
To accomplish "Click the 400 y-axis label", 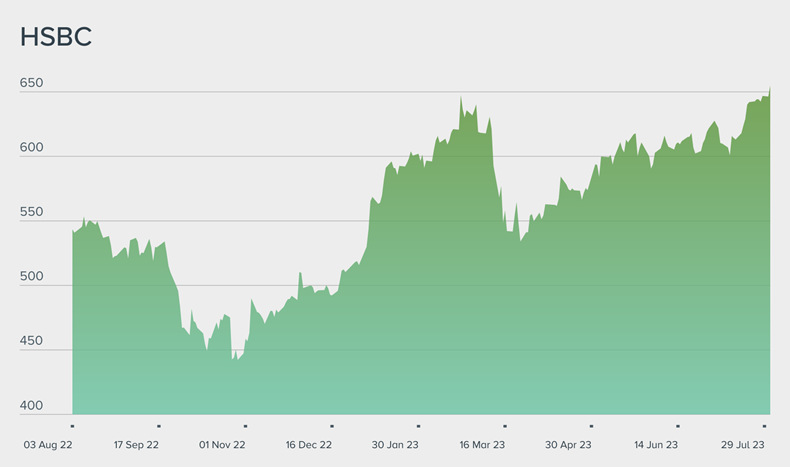I will (x=31, y=406).
